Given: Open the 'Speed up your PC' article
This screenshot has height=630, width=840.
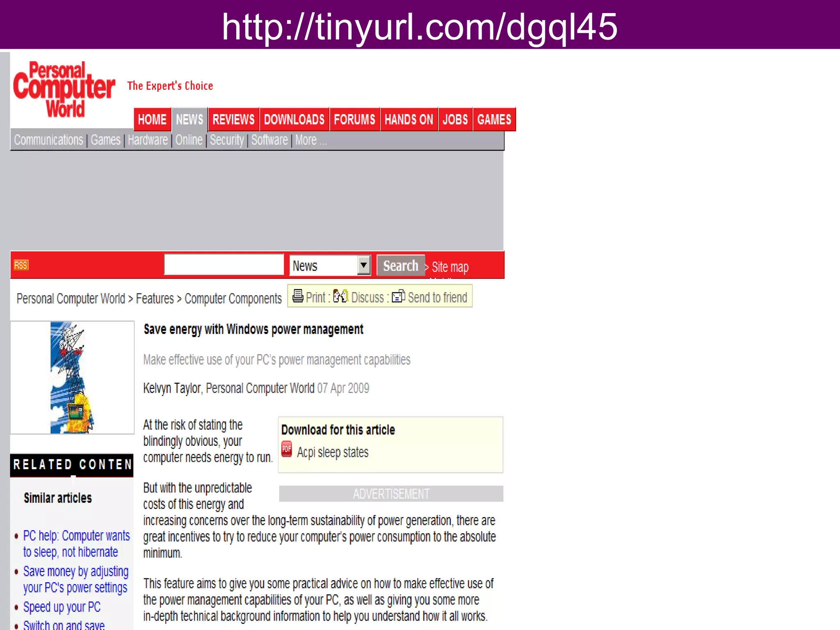Looking at the screenshot, I should (x=62, y=607).
